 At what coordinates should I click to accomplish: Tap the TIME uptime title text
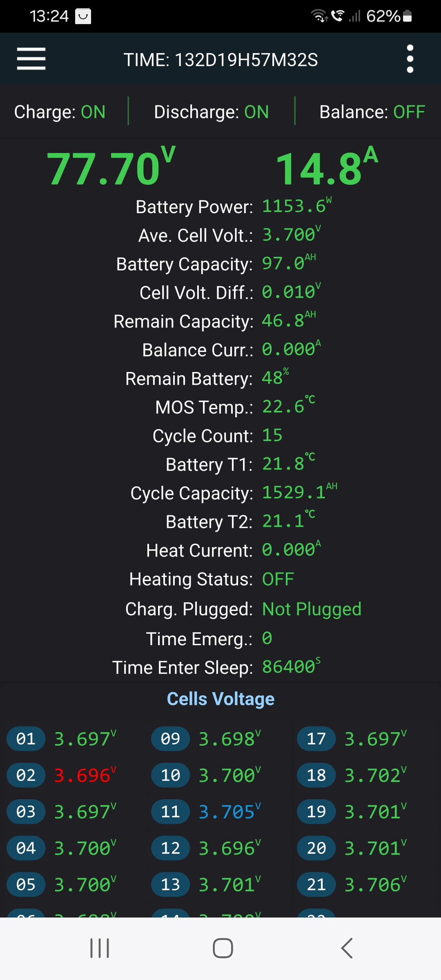coord(220,60)
